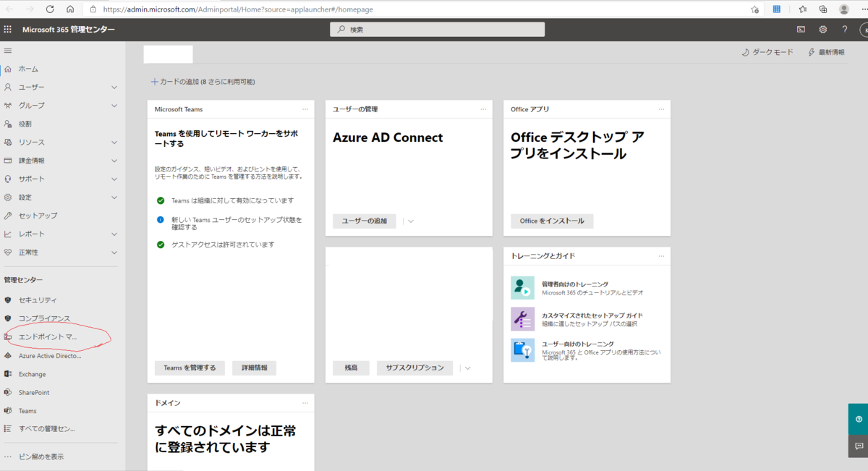Click the コンプライアンス shield icon
868x471 pixels.
pyautogui.click(x=8, y=318)
